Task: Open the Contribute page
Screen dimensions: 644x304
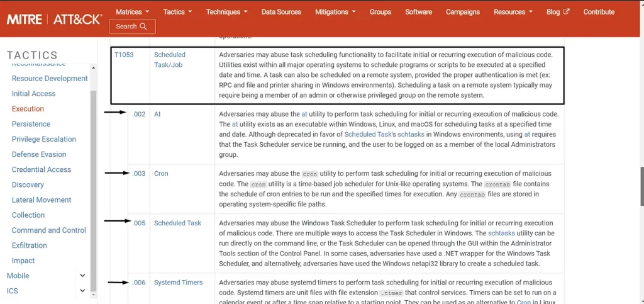Action: 599,12
